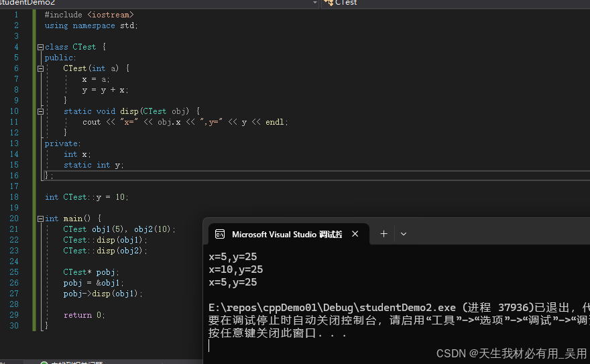Click the 'CTest::disp(obj2);' call
Screen dimensions: 590x364
click(105, 251)
